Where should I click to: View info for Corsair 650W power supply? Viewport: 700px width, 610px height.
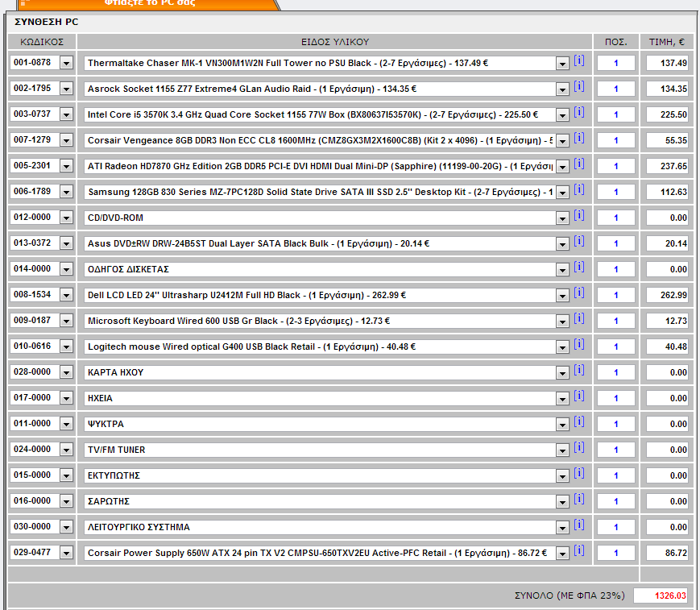tap(579, 550)
